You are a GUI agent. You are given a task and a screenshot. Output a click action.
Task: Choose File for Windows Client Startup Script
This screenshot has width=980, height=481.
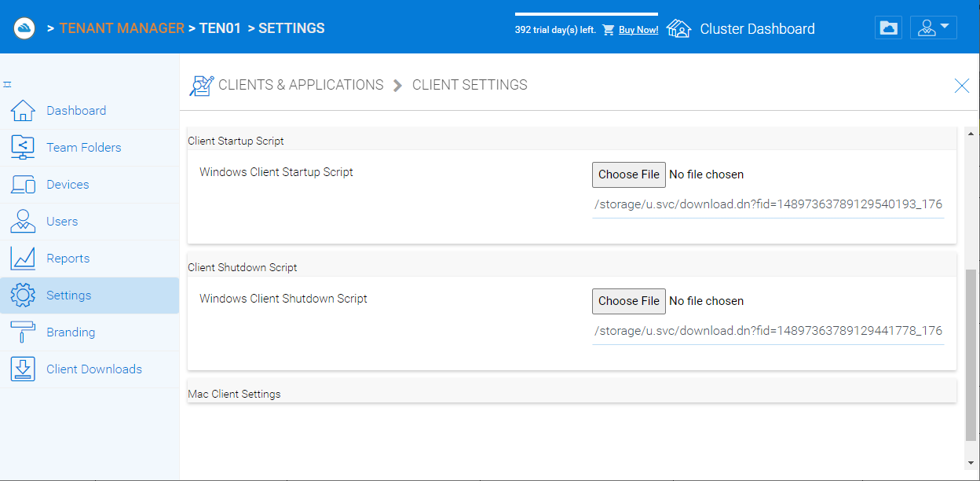coord(629,174)
